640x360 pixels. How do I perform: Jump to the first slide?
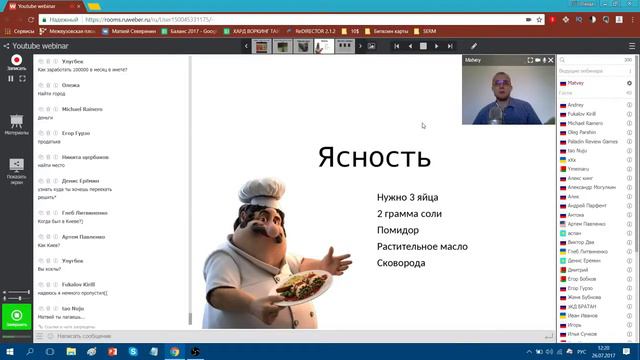click(x=396, y=46)
